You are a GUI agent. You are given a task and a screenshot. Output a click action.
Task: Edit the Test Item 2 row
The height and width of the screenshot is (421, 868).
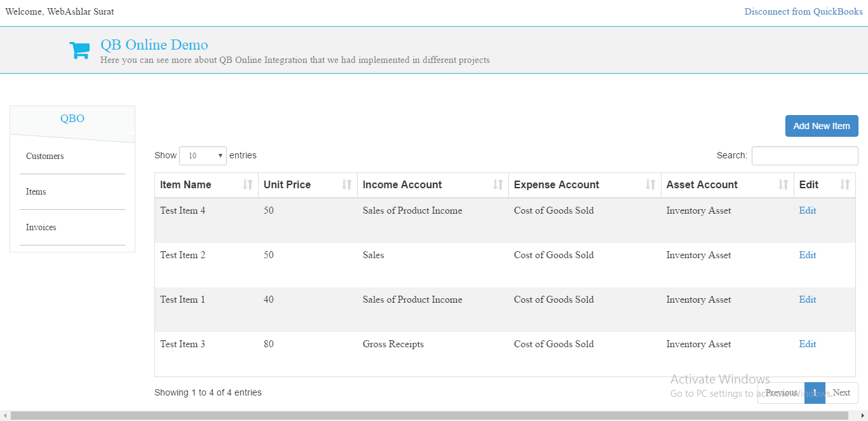pos(808,255)
